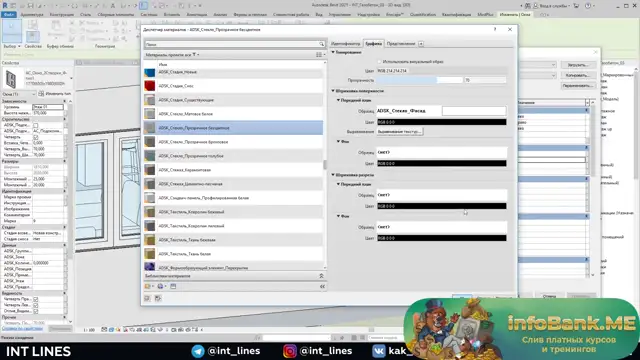Toggle the ADSK_Подок checkbox in properties panel
This screenshot has width=640, height=360.
(x=36, y=125)
